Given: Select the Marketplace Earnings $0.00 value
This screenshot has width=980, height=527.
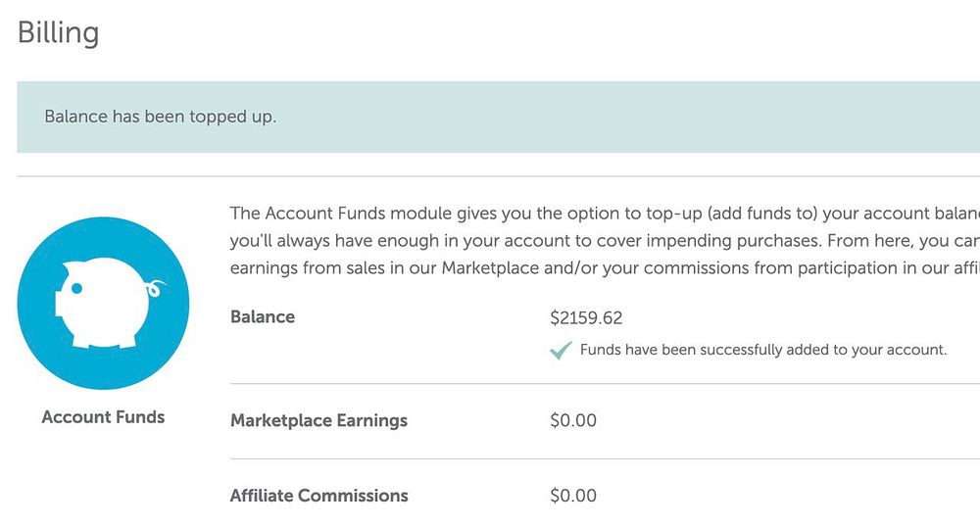Looking at the screenshot, I should pos(573,421).
